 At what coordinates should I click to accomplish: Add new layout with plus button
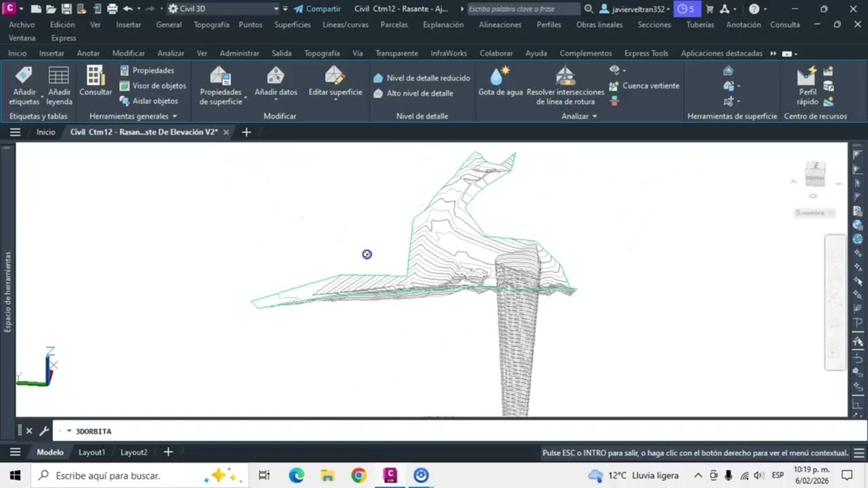168,452
